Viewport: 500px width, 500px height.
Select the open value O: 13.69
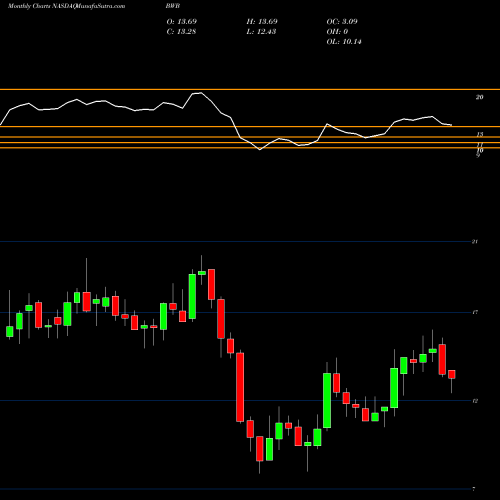point(182,22)
